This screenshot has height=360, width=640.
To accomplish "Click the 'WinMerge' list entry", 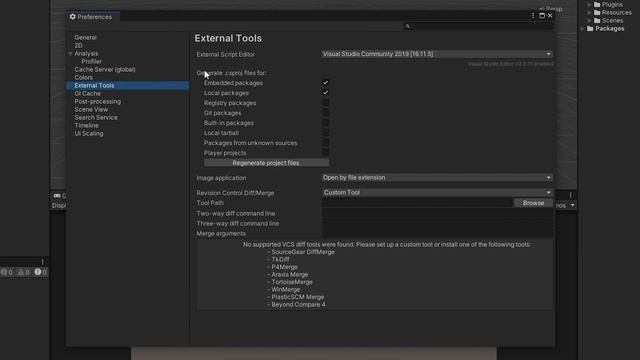I will [x=286, y=289].
